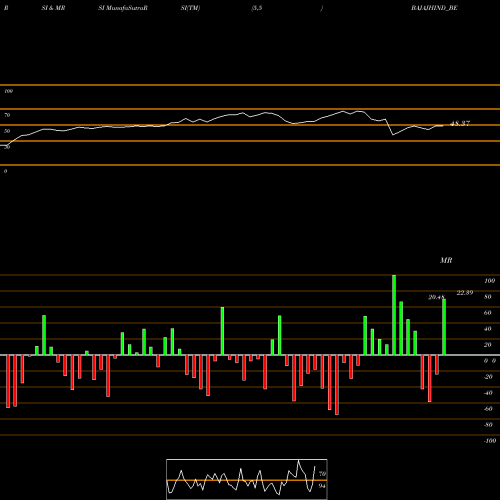Click the -40 label on MR axis
Image resolution: width=500 pixels, height=500 pixels.
(488, 393)
